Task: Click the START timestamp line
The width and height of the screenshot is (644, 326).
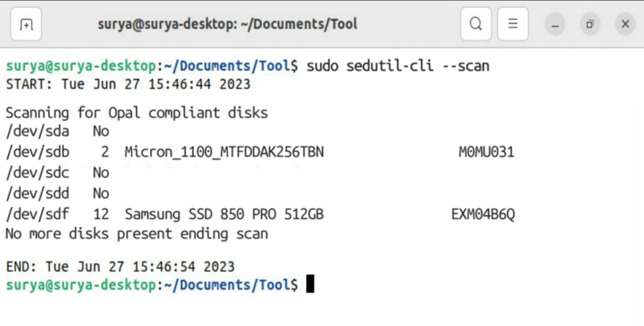Action: 128,85
